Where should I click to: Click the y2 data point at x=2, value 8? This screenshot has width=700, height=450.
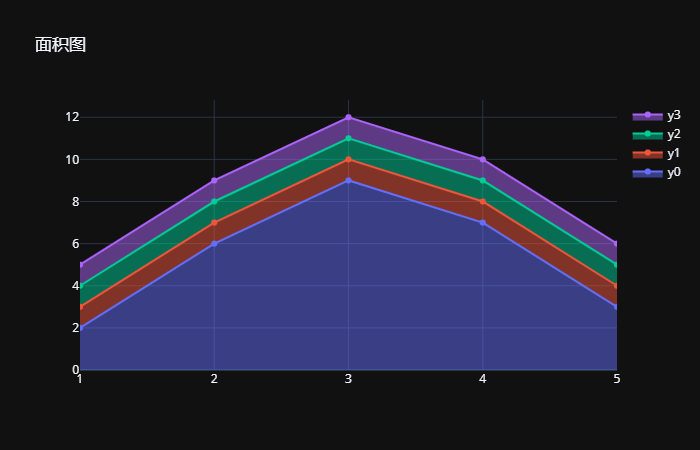(214, 201)
